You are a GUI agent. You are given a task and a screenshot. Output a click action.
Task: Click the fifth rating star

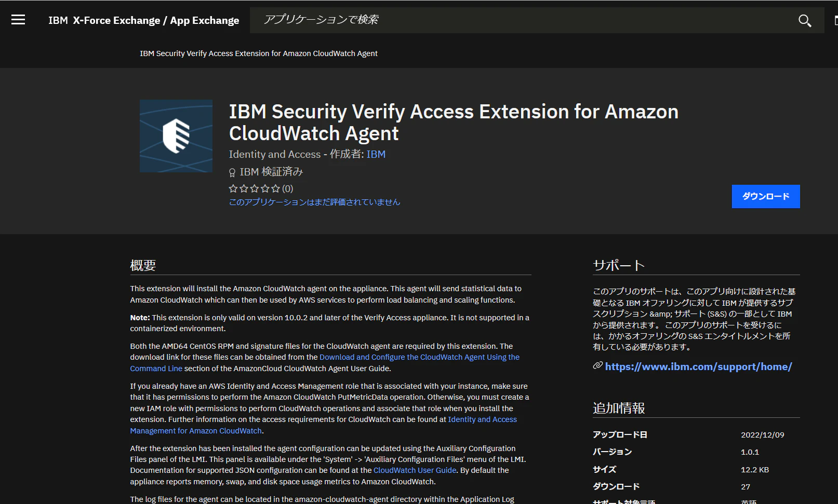275,188
